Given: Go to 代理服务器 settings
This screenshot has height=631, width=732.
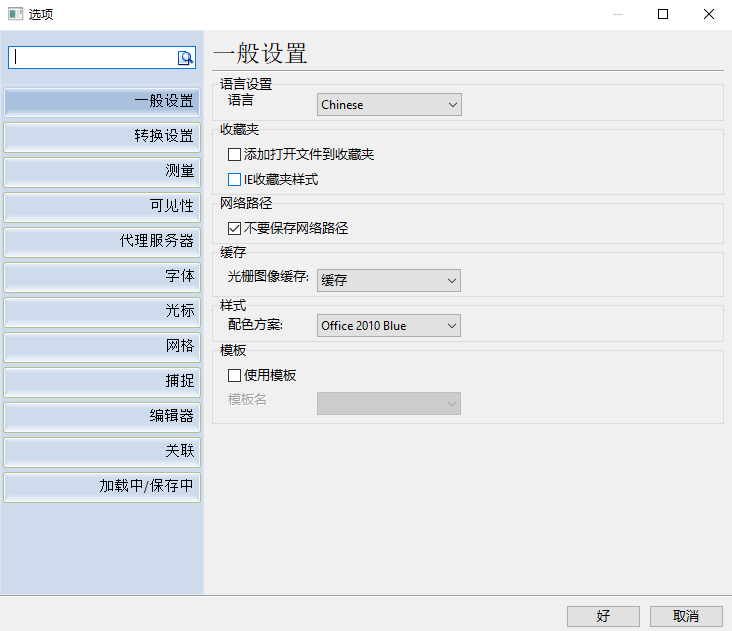Looking at the screenshot, I should (102, 242).
